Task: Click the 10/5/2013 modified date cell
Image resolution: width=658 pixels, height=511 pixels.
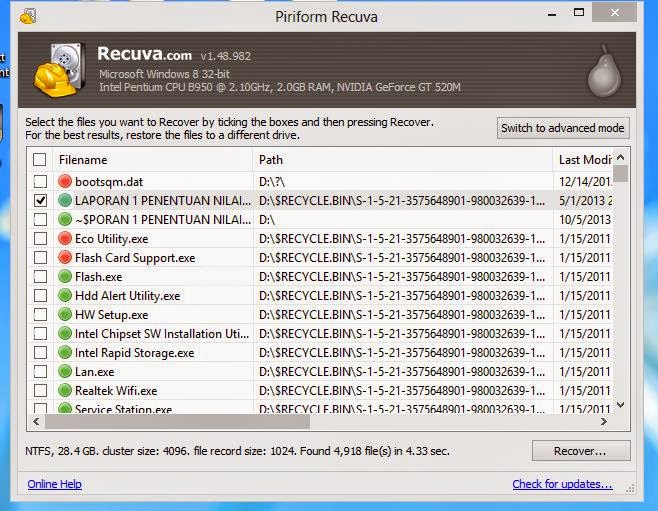Action: coord(585,219)
